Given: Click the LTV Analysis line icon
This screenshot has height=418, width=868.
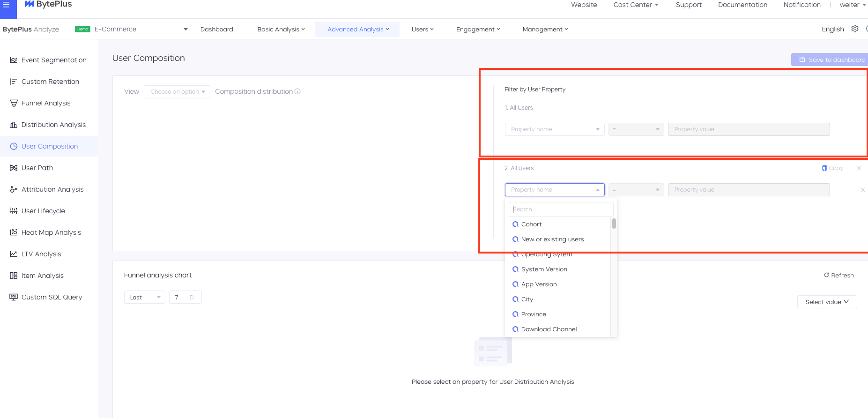Looking at the screenshot, I should 14,254.
